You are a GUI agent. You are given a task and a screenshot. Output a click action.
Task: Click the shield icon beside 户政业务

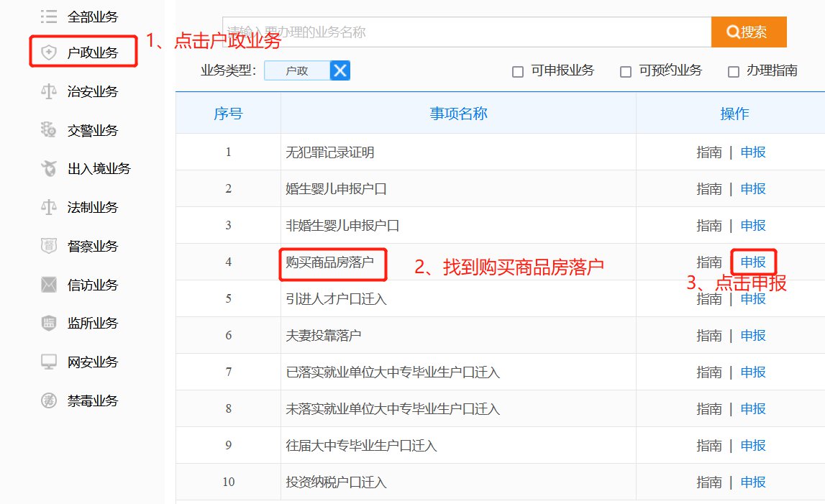click(x=49, y=52)
